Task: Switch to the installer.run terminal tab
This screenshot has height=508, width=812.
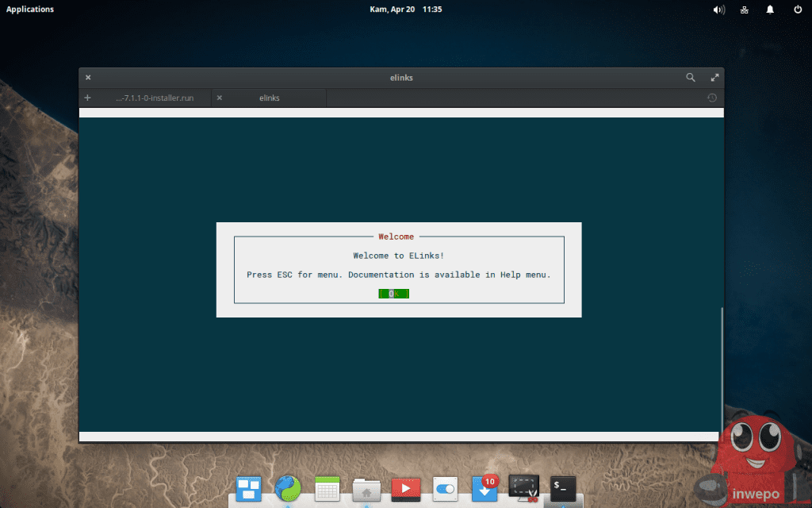Action: [154, 98]
